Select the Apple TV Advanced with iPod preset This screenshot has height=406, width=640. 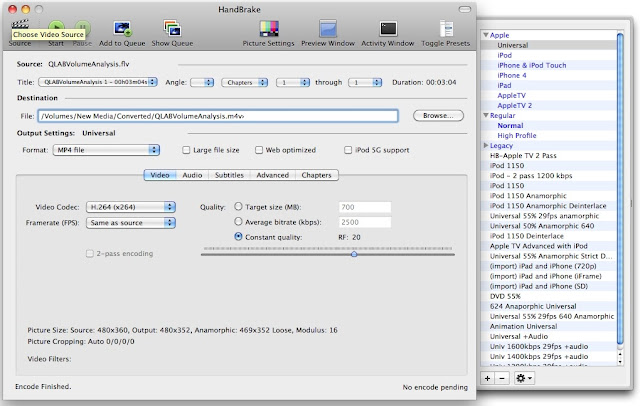539,246
